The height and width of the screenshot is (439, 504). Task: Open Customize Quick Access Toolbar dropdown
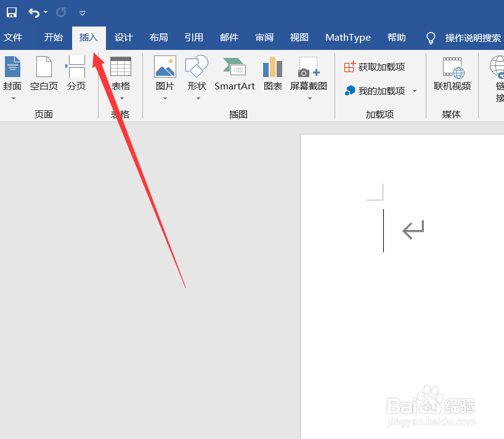tap(83, 13)
